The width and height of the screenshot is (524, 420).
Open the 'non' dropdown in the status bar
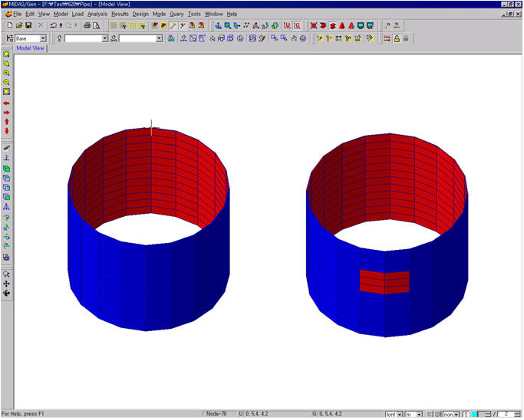click(x=456, y=415)
